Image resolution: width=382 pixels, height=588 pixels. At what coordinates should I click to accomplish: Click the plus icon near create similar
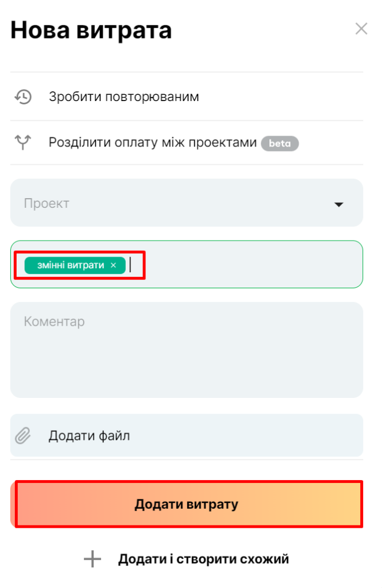[x=92, y=559]
